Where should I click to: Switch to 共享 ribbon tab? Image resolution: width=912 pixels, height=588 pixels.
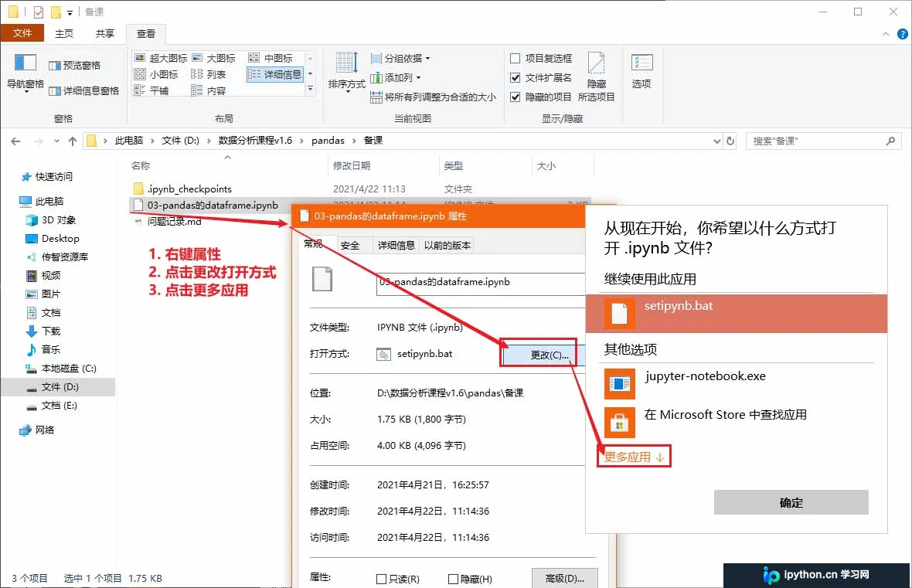104,34
